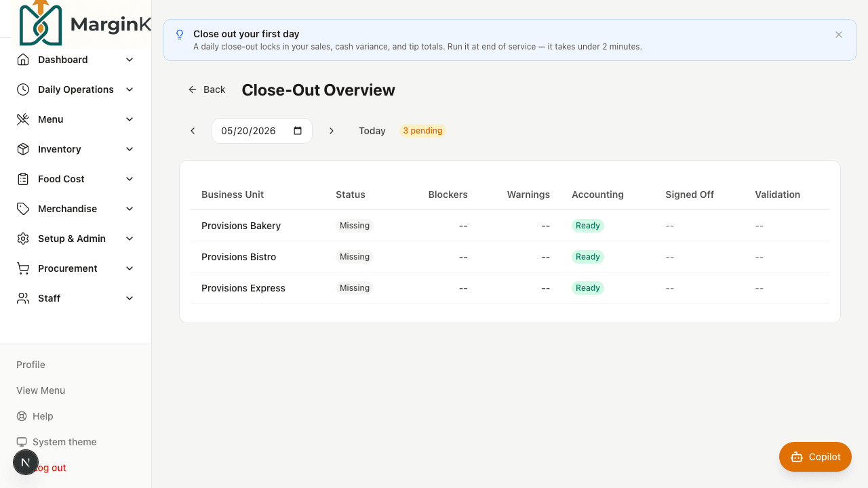Expand the Menu section chevron
Viewport: 868px width, 488px height.
point(130,119)
